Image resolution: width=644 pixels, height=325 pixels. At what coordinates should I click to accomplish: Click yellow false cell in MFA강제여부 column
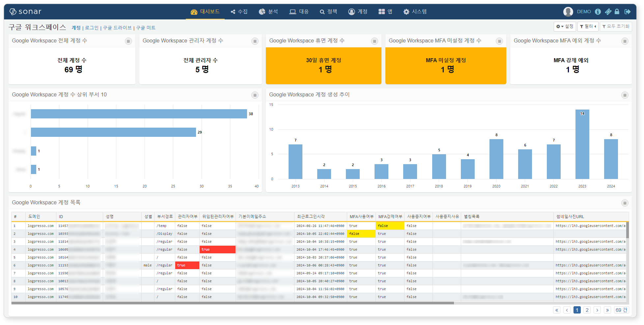tap(390, 226)
